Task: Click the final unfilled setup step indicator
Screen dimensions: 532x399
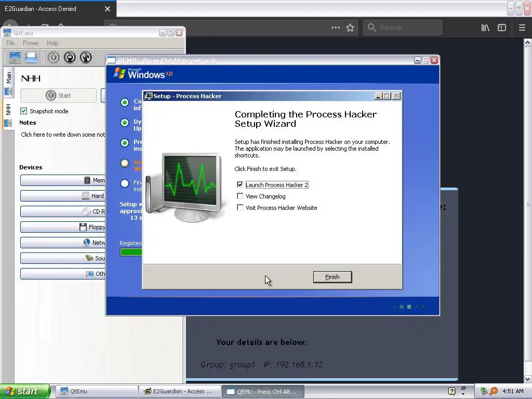Action: (125, 183)
